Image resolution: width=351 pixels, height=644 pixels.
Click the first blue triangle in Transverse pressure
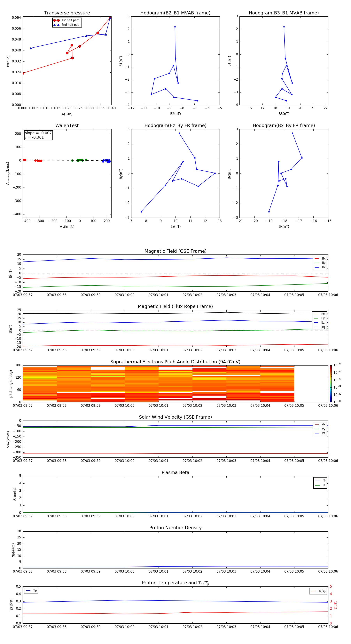point(110,18)
